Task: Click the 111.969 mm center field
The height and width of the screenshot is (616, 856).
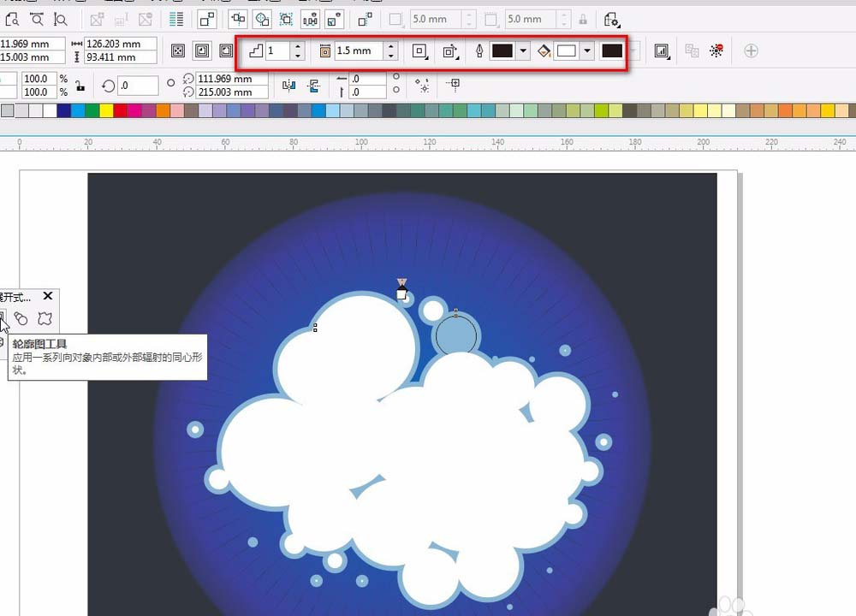Action: [x=232, y=79]
